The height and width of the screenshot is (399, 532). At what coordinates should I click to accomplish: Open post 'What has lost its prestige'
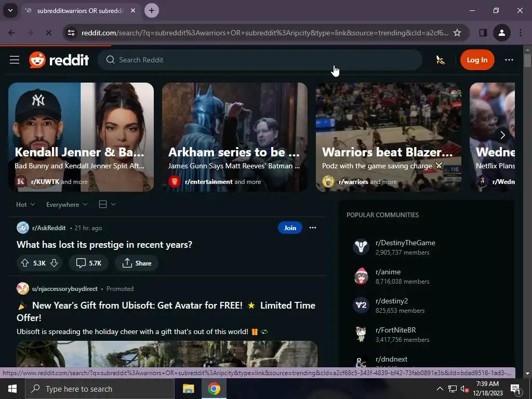[104, 245]
